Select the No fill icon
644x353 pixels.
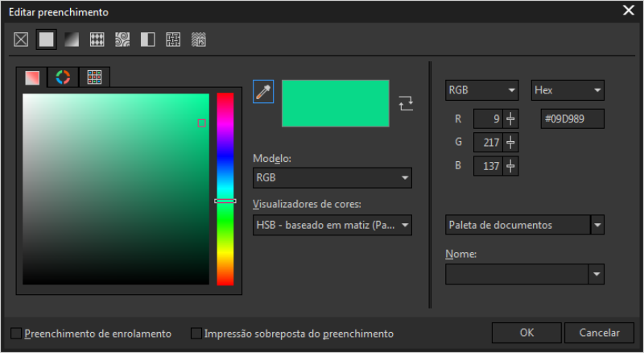pyautogui.click(x=21, y=39)
